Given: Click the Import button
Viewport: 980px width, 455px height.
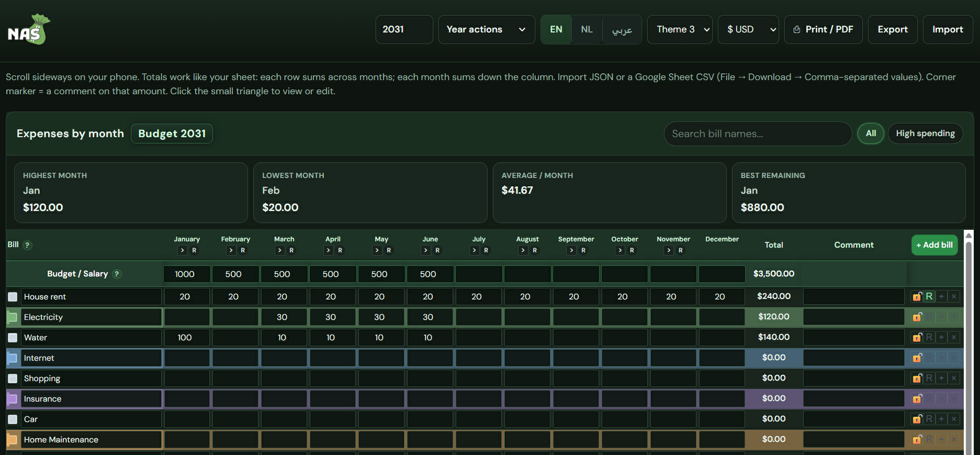Looking at the screenshot, I should (948, 29).
